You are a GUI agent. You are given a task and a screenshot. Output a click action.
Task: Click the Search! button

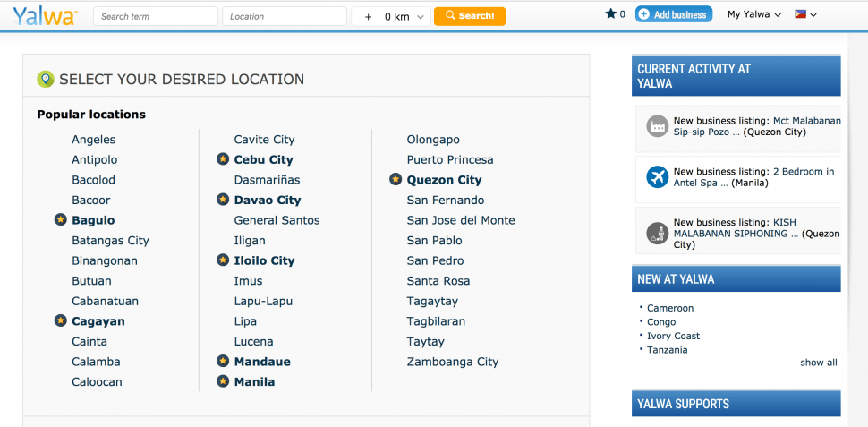click(470, 16)
